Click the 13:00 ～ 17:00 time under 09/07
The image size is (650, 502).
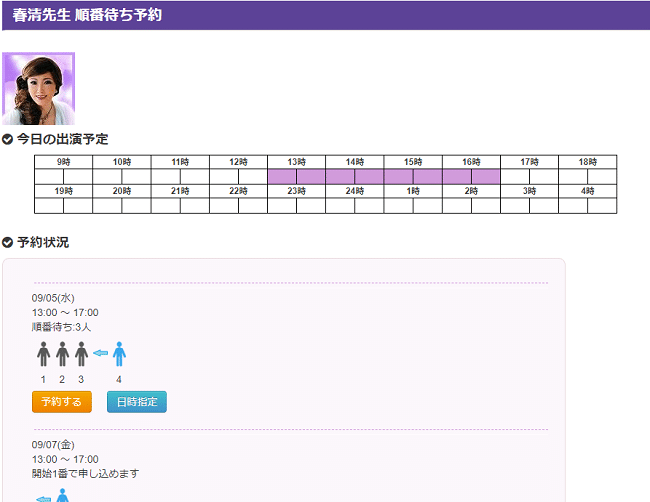(65, 459)
